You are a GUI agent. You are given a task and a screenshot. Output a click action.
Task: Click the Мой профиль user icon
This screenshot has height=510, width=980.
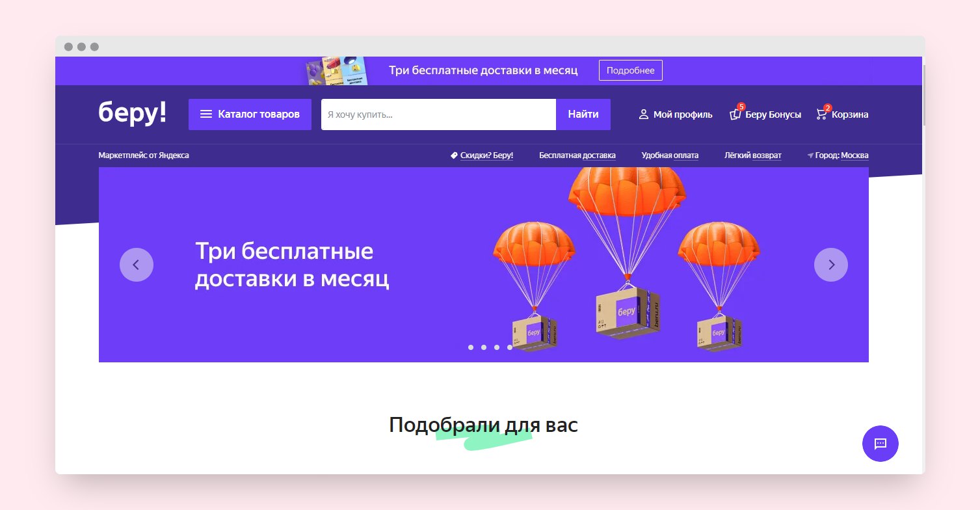tap(644, 114)
